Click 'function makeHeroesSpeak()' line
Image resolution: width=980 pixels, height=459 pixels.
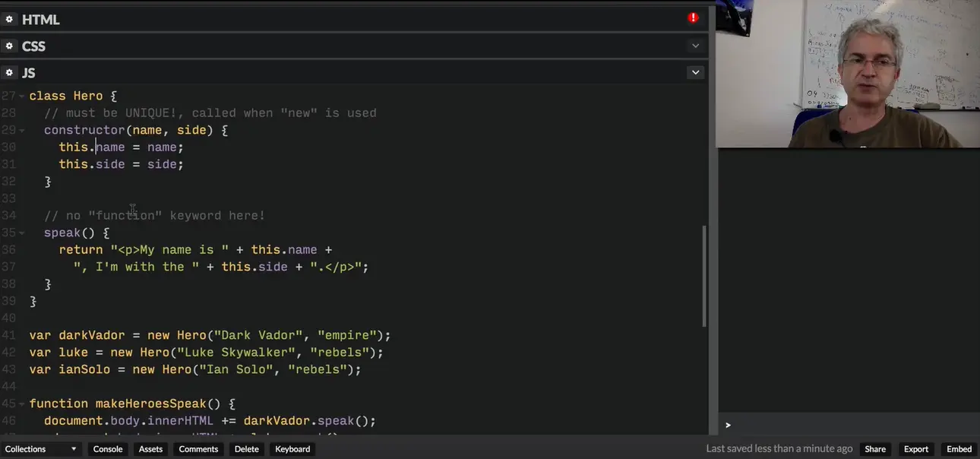(132, 404)
